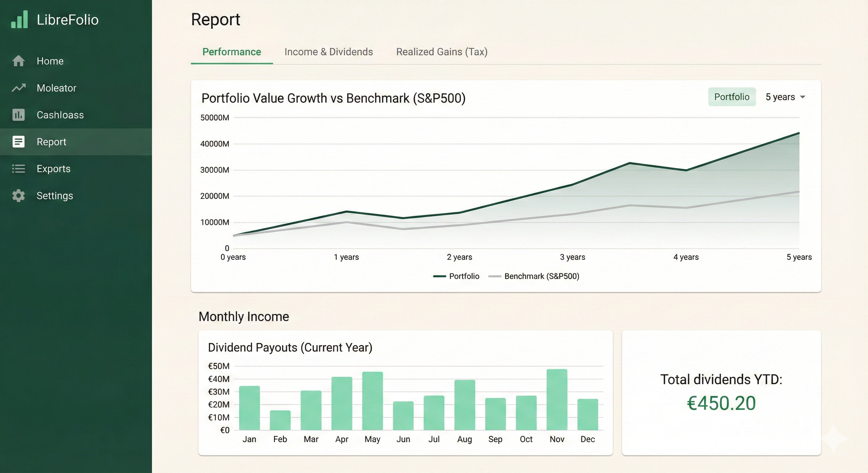Toggle the Portfolio filter chip

(x=731, y=97)
